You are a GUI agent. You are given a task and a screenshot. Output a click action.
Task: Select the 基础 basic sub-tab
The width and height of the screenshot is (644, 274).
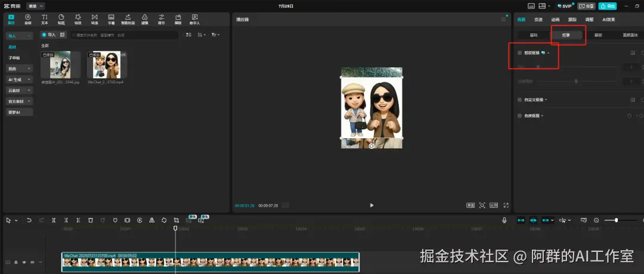pos(533,35)
